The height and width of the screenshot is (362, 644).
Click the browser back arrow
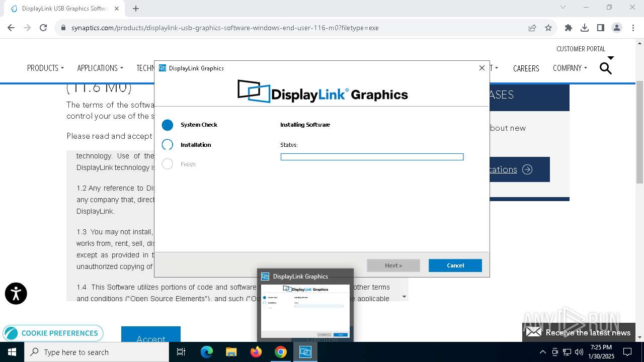pos(11,28)
